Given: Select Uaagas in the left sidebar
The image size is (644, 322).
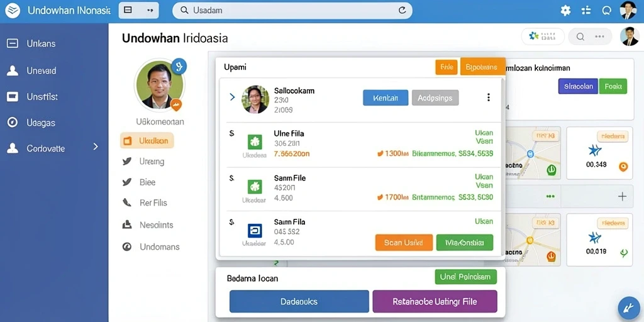Looking at the screenshot, I should (x=41, y=123).
